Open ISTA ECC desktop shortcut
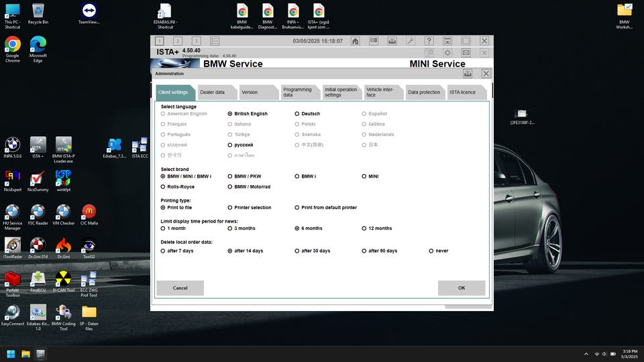644x362 pixels. tap(140, 147)
